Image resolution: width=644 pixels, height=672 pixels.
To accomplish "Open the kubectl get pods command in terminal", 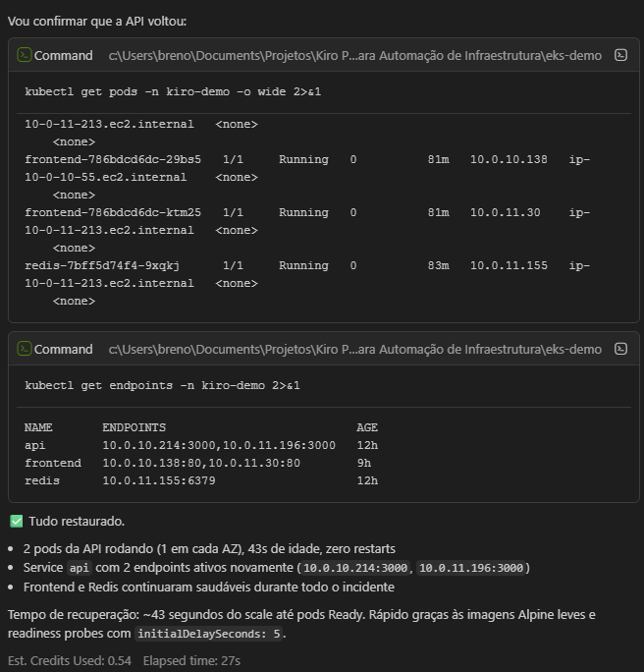I will 620,56.
